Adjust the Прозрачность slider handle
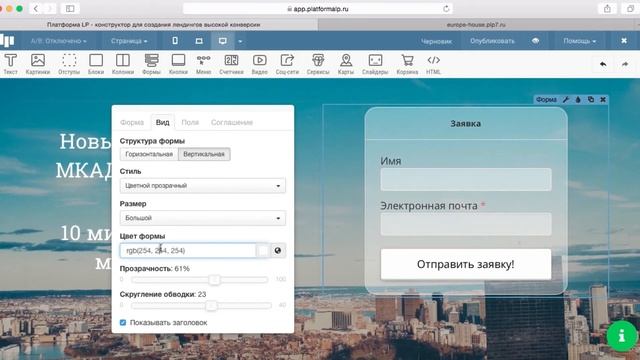The image size is (640, 360). coord(214,280)
